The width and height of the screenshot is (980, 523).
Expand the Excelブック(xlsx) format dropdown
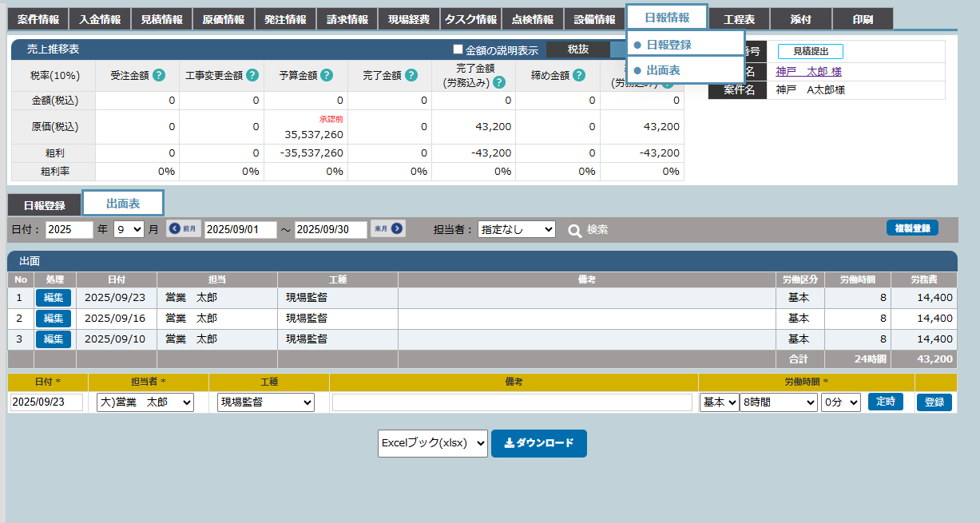tap(432, 443)
